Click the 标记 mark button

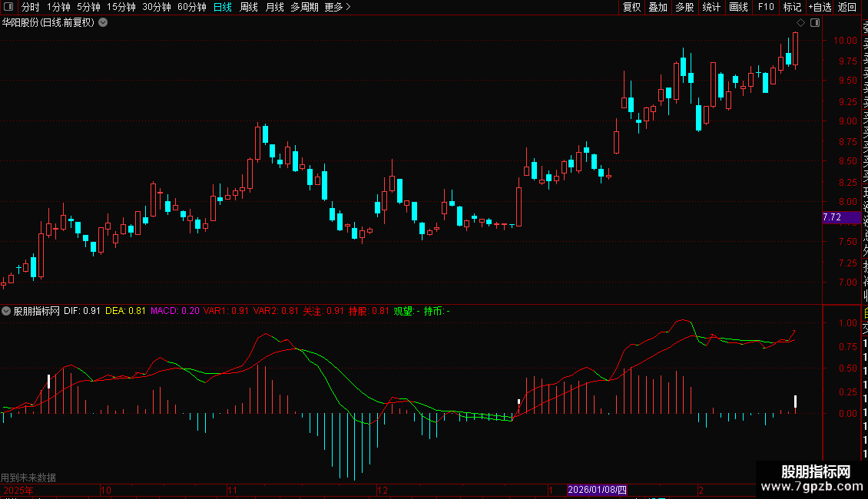(x=792, y=7)
